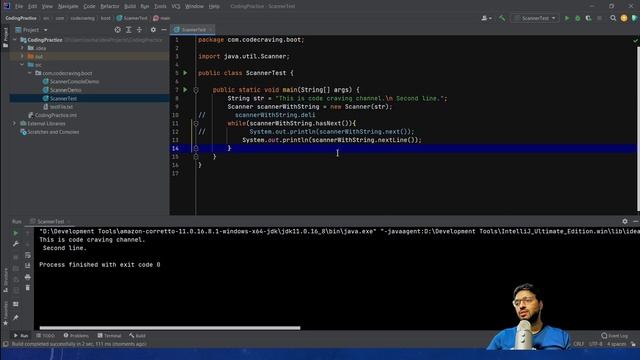This screenshot has width=640, height=360.
Task: Toggle fold marker at while loop line
Action: pyautogui.click(x=196, y=123)
